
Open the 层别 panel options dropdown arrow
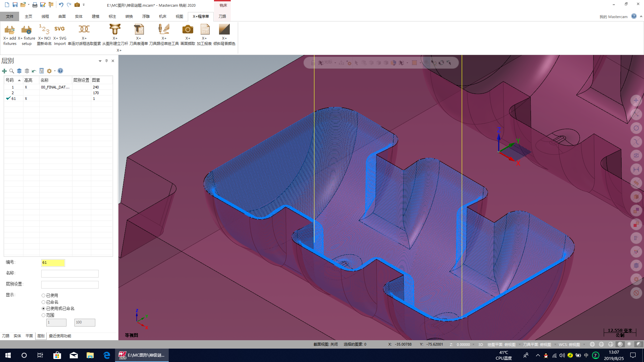100,61
